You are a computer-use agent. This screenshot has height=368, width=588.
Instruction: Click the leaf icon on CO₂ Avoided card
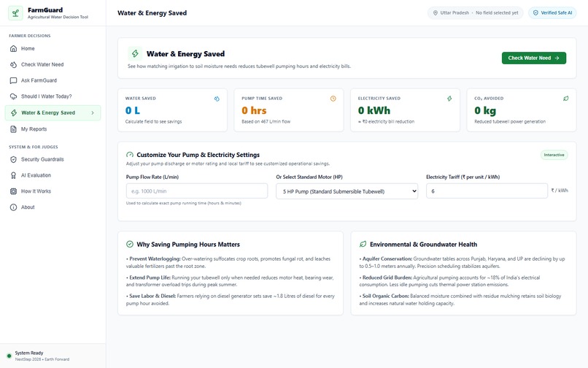[565, 99]
